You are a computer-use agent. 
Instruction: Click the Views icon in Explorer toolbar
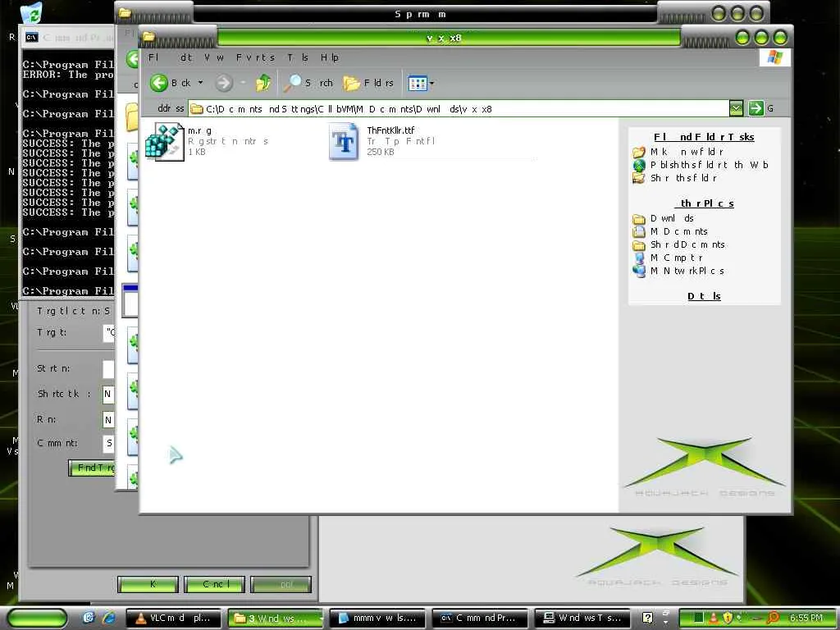417,83
